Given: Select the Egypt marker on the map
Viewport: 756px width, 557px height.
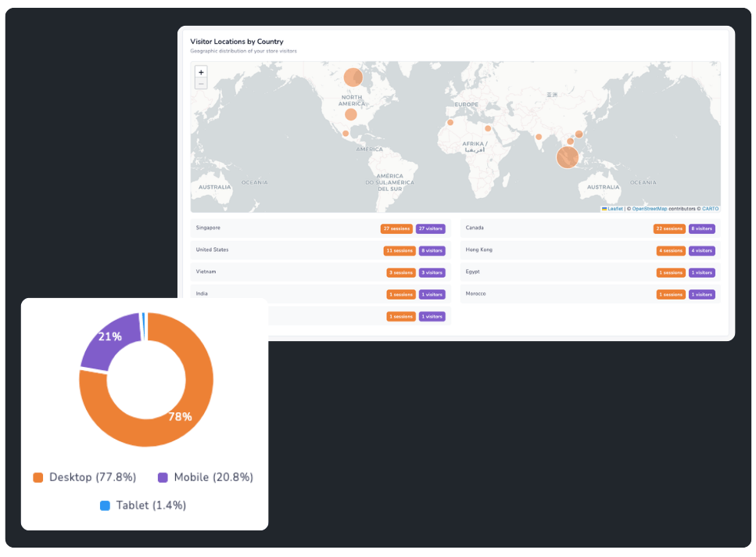Looking at the screenshot, I should point(488,129).
